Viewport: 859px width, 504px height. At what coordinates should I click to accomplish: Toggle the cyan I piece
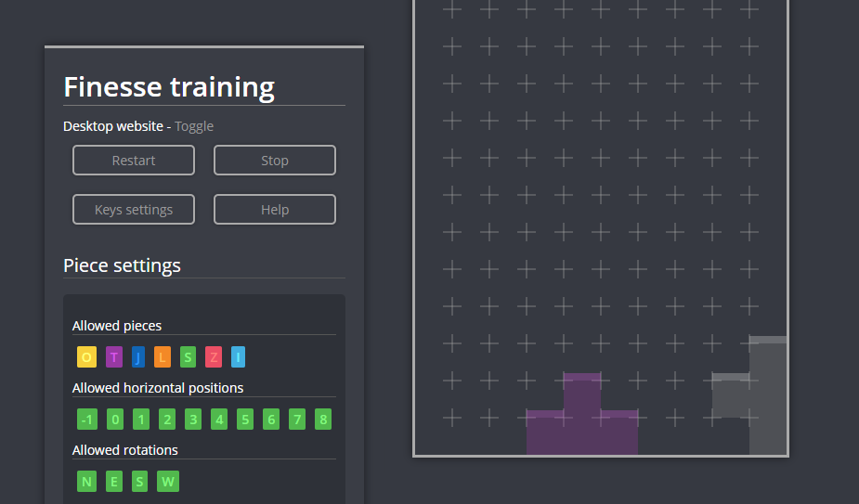[x=239, y=356]
